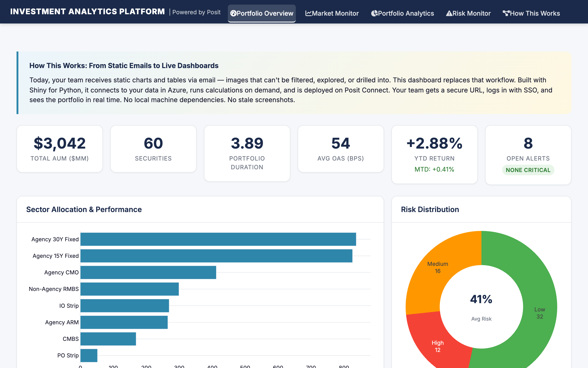Image resolution: width=588 pixels, height=368 pixels.
Task: Click the Agency 30Y Fixed bar
Action: pyautogui.click(x=218, y=239)
